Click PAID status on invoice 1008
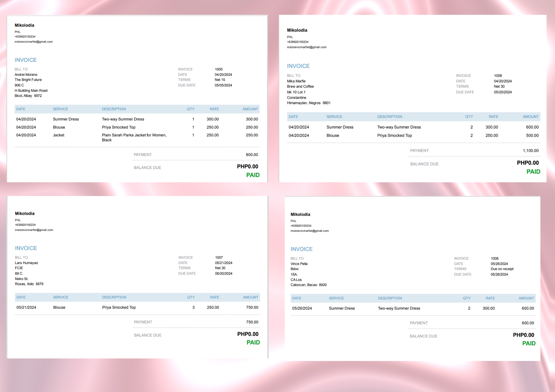The width and height of the screenshot is (555, 392). (x=529, y=343)
